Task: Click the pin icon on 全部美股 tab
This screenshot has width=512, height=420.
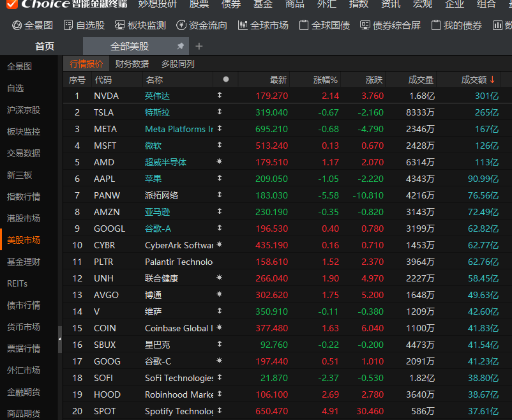Action: (180, 46)
